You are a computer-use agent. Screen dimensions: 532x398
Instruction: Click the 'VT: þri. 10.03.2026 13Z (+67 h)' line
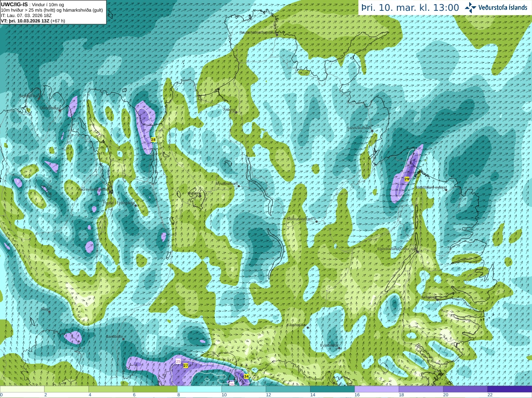tap(33, 21)
